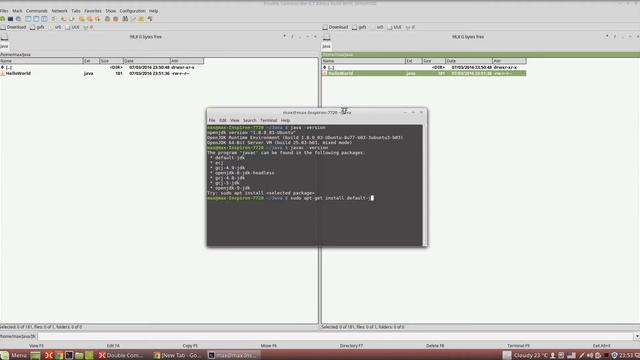Click the command line input field
The width and height of the screenshot is (640, 360).
click(336, 336)
